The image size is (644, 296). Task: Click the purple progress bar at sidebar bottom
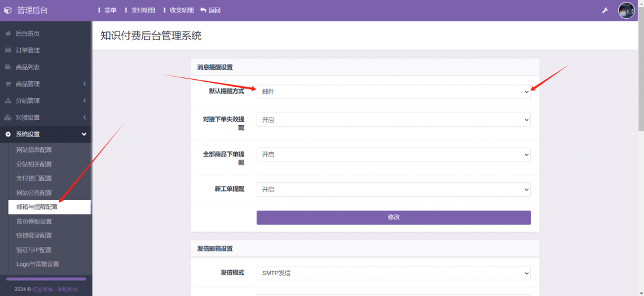coord(46,279)
